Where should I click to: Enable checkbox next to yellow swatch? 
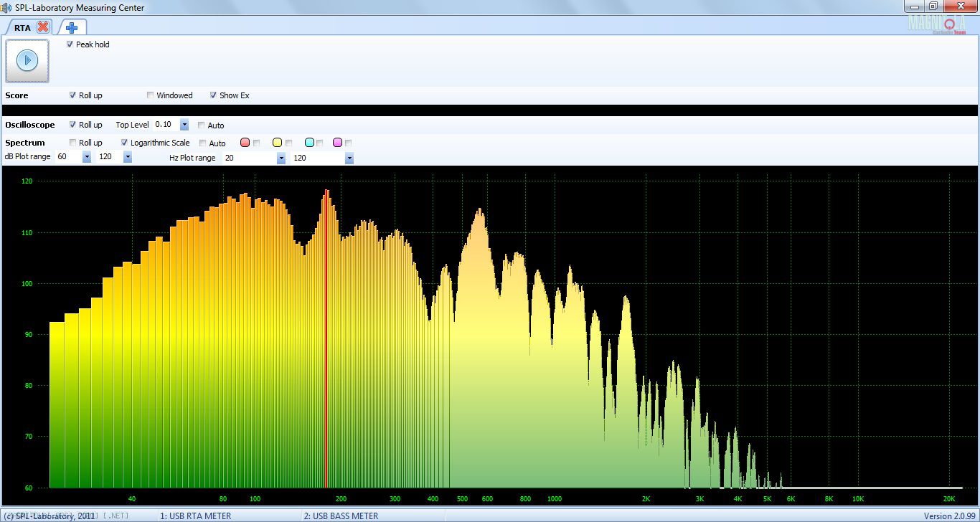click(289, 143)
